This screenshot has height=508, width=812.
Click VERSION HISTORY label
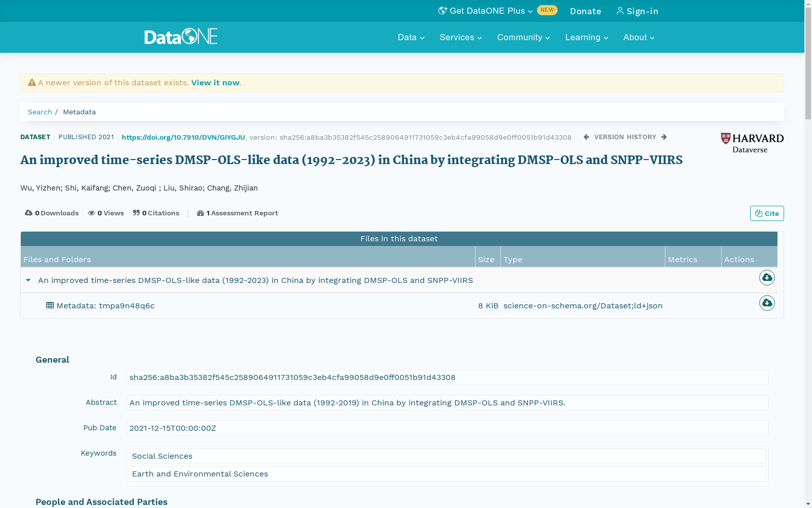pos(625,137)
